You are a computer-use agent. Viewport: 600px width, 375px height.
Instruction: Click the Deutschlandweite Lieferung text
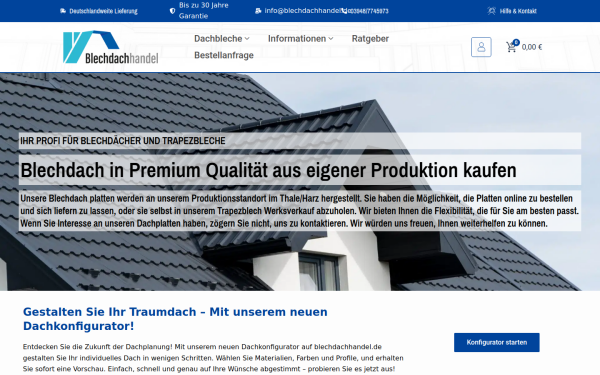[103, 11]
